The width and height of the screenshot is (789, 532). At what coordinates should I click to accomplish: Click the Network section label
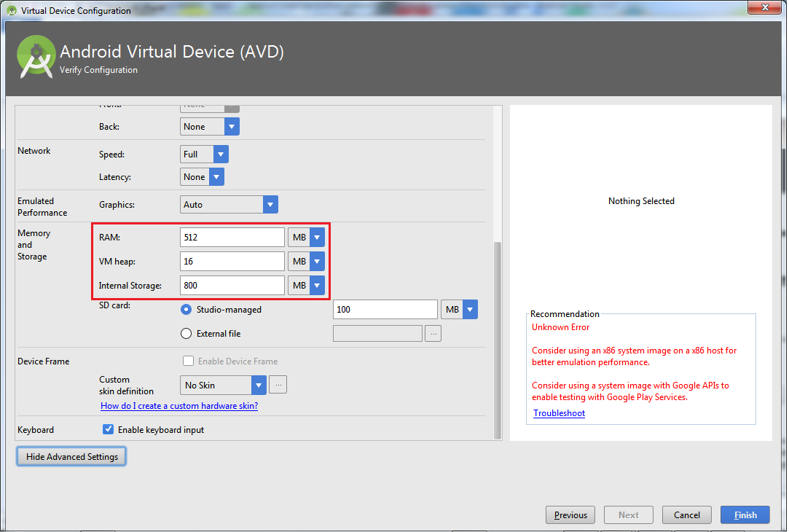(34, 150)
